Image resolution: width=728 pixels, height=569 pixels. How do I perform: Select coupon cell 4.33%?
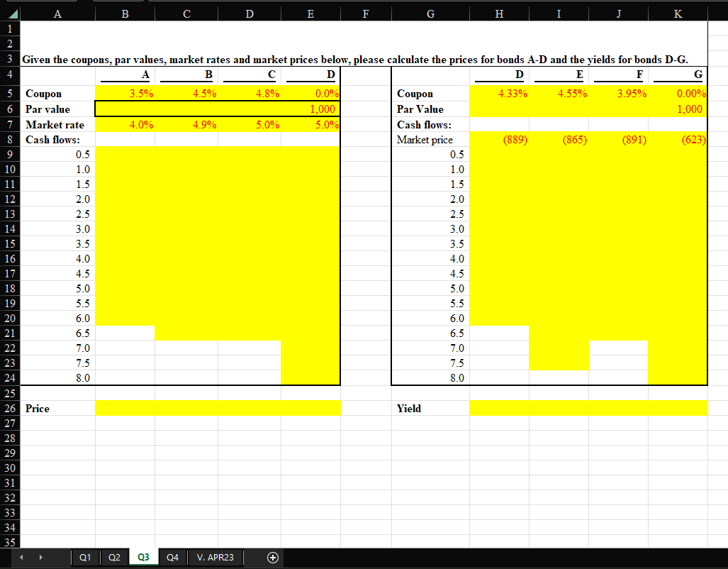point(499,94)
